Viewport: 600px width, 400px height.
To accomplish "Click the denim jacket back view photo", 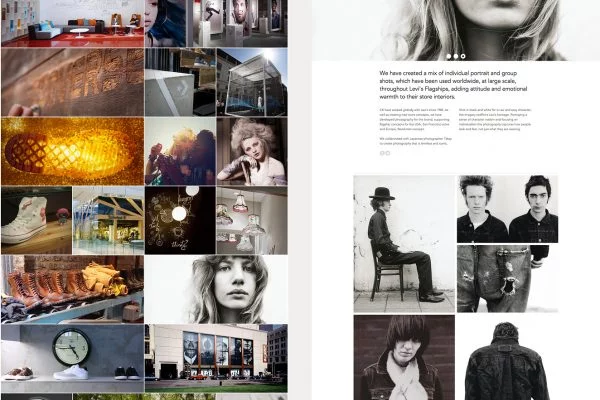I will (x=508, y=358).
